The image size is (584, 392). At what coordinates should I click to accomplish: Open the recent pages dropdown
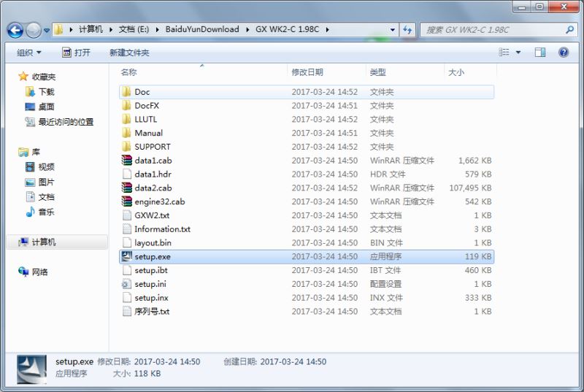[47, 31]
